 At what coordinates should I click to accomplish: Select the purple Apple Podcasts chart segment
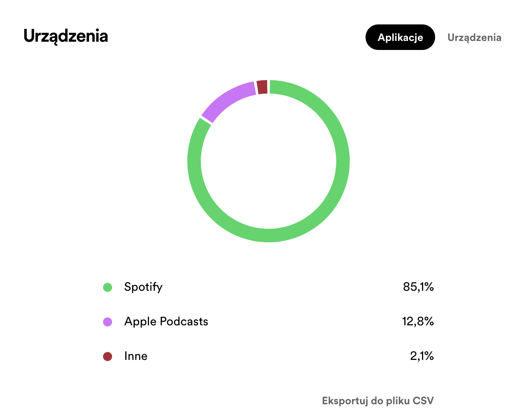226,98
